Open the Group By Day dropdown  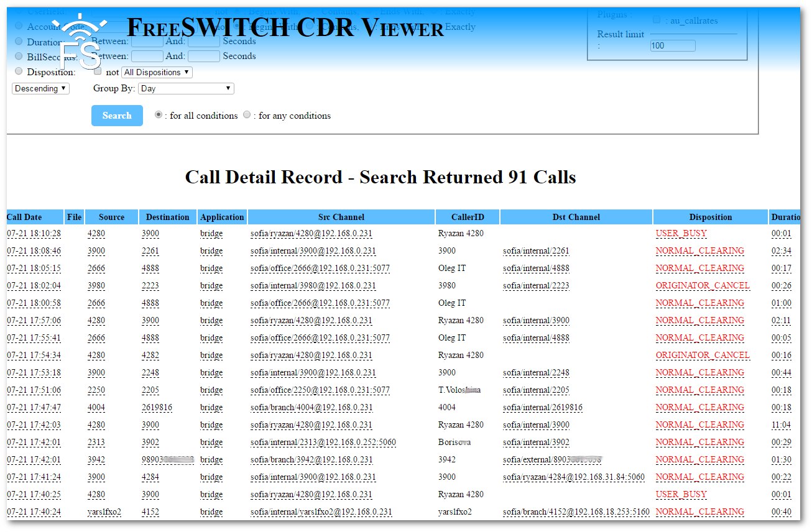pyautogui.click(x=186, y=88)
